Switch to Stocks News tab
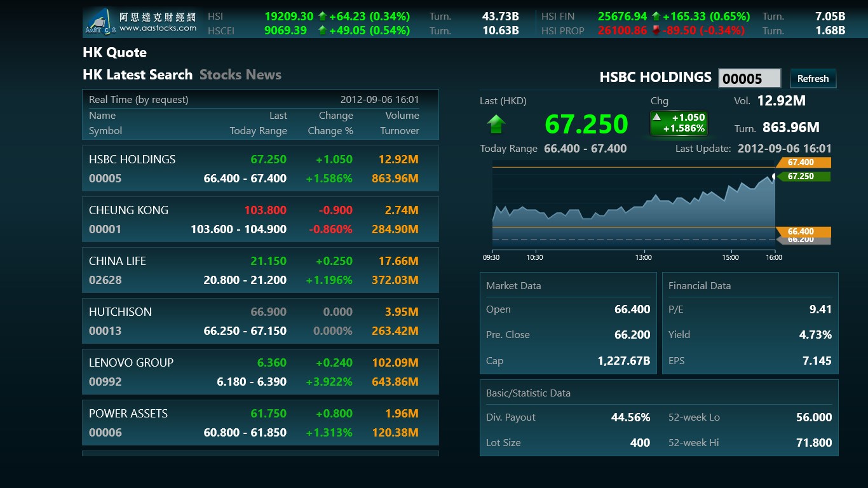Image resolution: width=868 pixels, height=488 pixels. pos(240,75)
